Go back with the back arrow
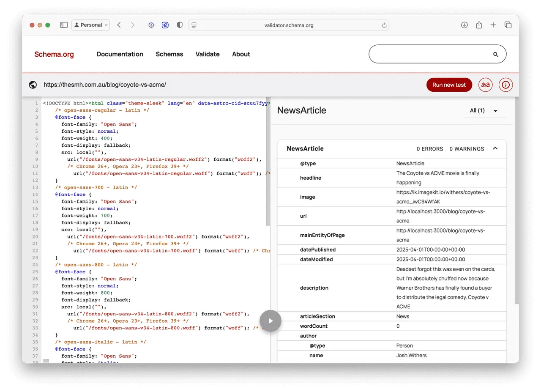 tap(119, 25)
